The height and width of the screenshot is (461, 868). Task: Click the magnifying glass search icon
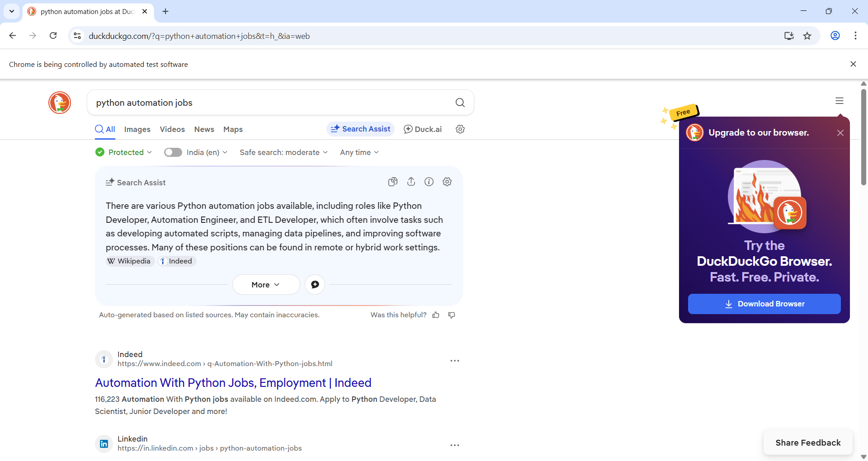tap(460, 102)
